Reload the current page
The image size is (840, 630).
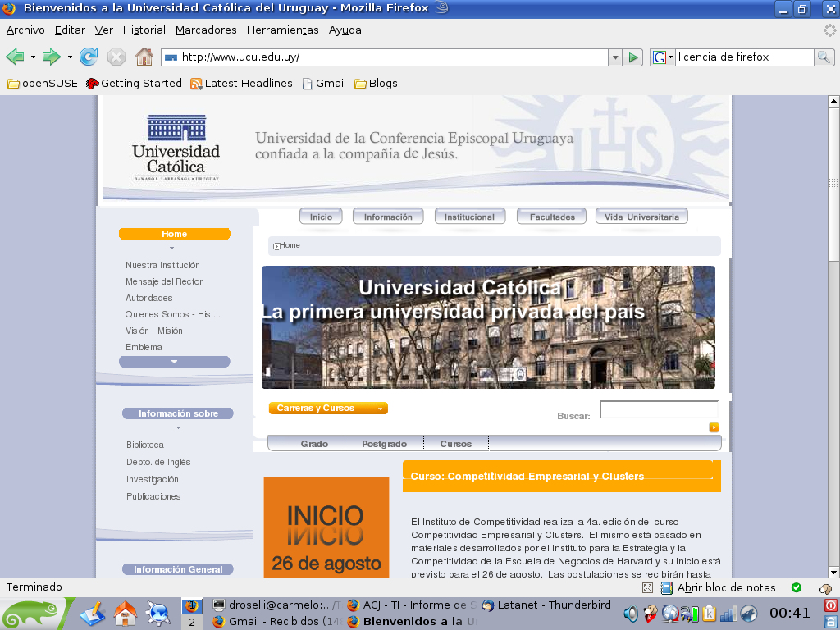[89, 57]
